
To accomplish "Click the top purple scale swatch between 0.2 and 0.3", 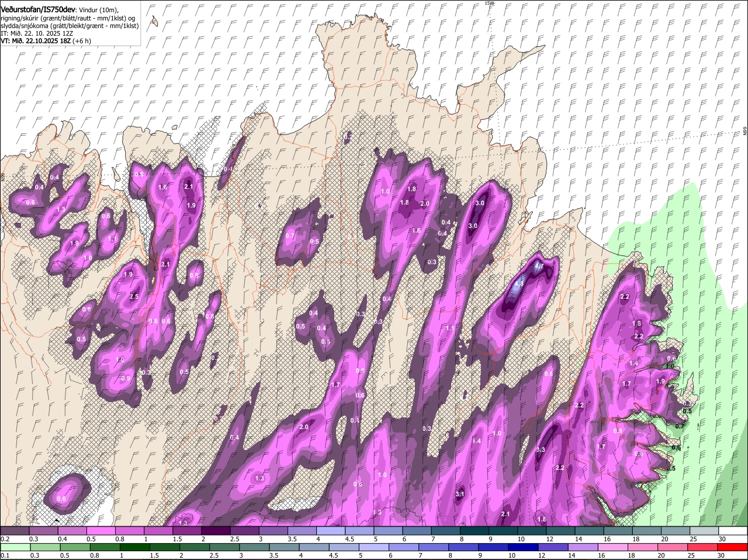I will (x=15, y=531).
